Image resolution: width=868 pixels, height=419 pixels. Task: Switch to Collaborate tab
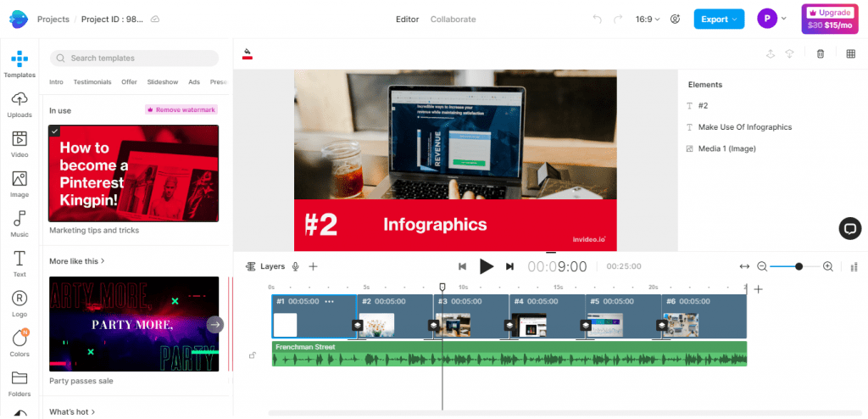tap(453, 19)
